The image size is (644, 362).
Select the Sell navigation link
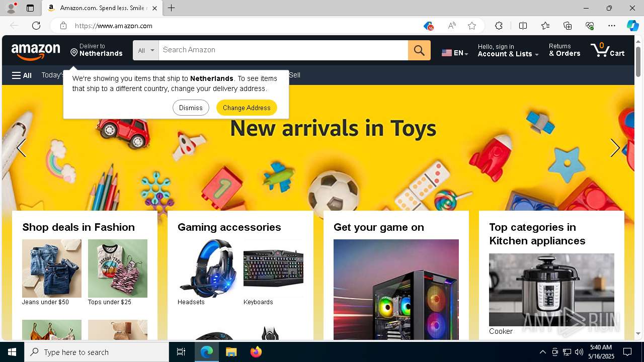pyautogui.click(x=295, y=75)
